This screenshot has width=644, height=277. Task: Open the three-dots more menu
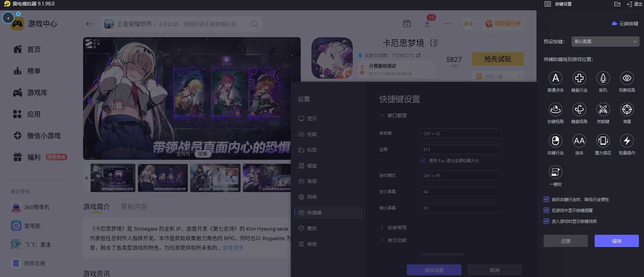point(448,24)
